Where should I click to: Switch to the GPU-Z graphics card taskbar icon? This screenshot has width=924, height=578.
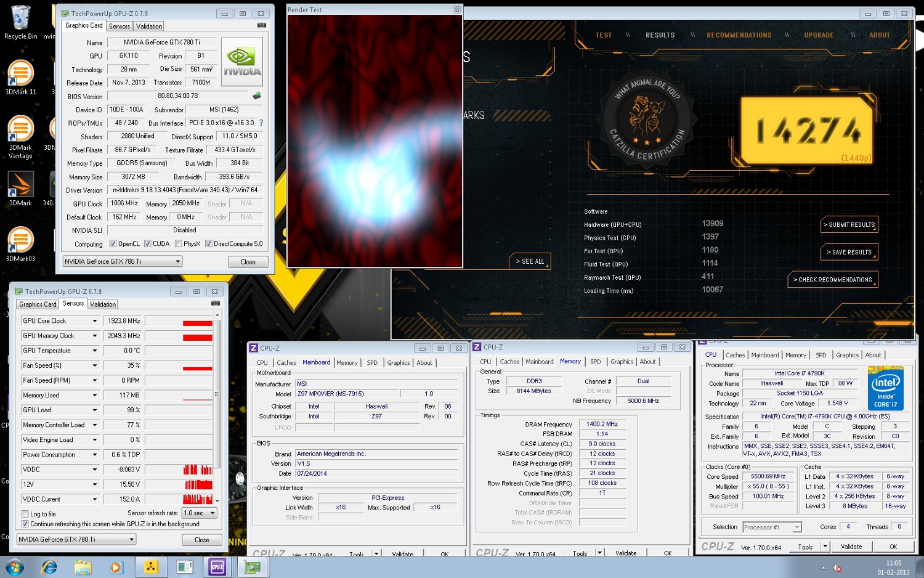pos(252,567)
